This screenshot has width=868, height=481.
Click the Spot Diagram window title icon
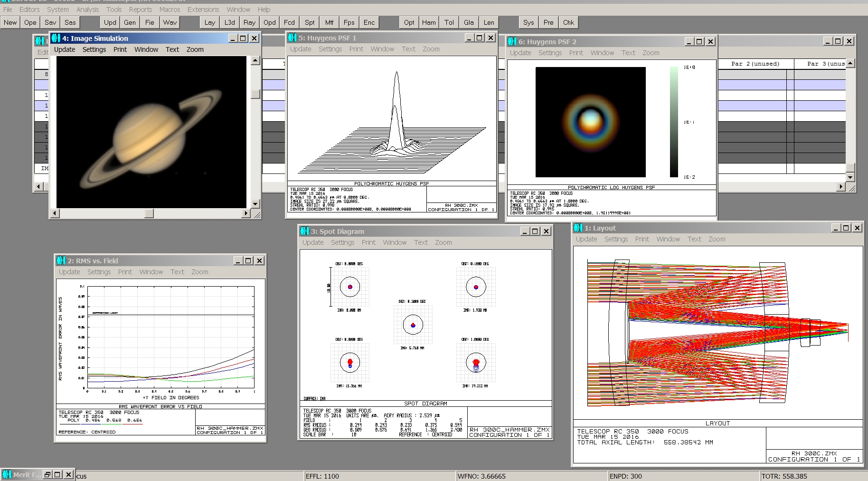[x=305, y=231]
